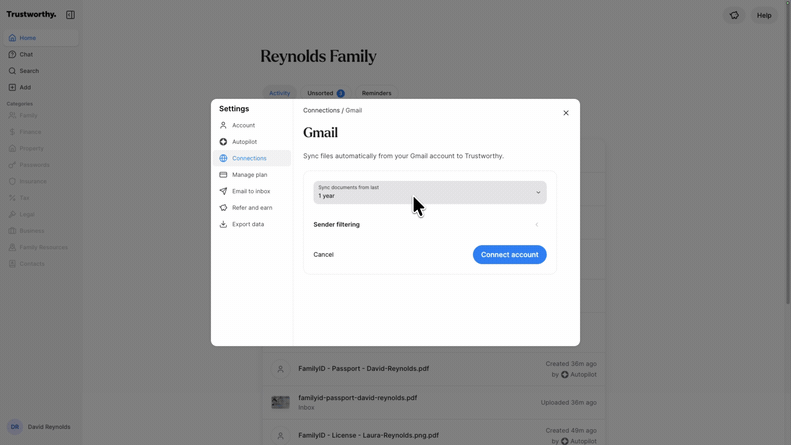791x445 pixels.
Task: Close the Settings dialog
Action: (566, 113)
